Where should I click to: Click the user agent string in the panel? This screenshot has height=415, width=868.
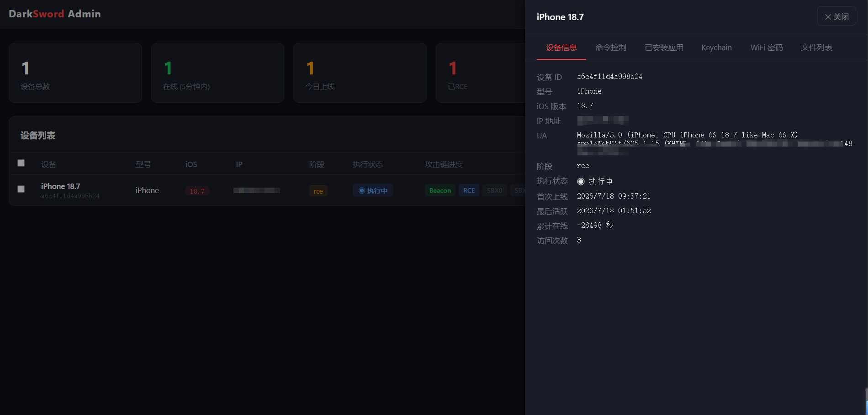(715, 144)
